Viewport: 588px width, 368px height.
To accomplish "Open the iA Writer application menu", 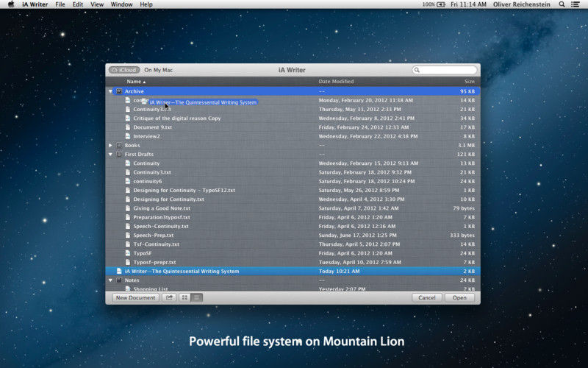I will (x=35, y=4).
